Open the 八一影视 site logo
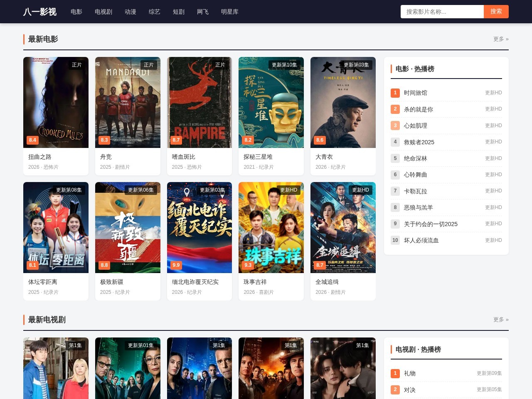The height and width of the screenshot is (399, 532). tap(40, 12)
